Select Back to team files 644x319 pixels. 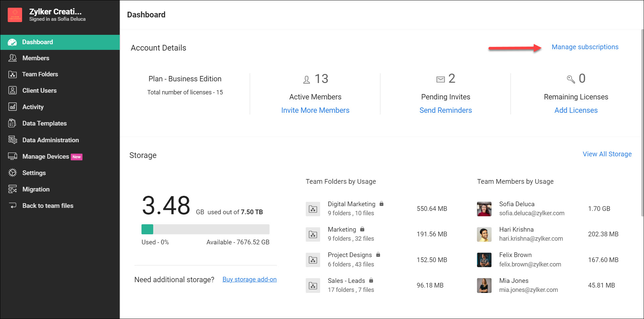48,206
